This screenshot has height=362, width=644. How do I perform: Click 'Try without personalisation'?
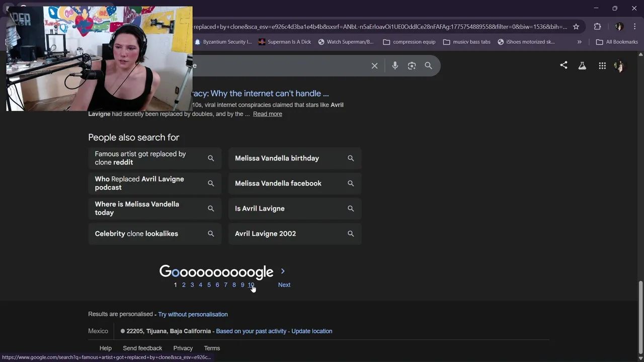click(193, 314)
